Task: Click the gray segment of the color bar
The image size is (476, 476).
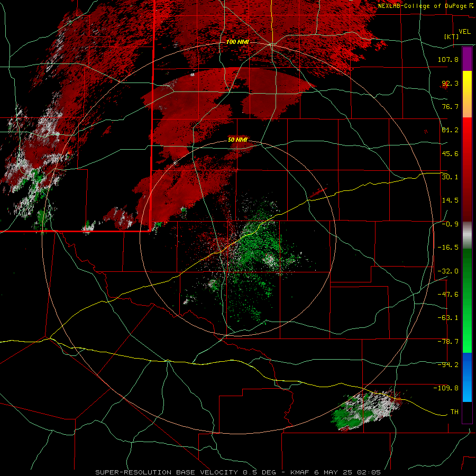Action: (467, 235)
